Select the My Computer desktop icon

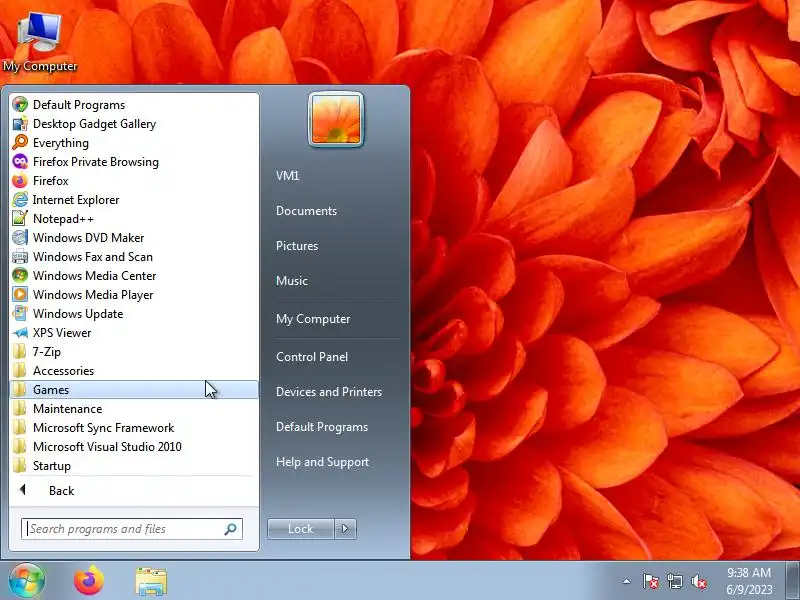point(40,43)
